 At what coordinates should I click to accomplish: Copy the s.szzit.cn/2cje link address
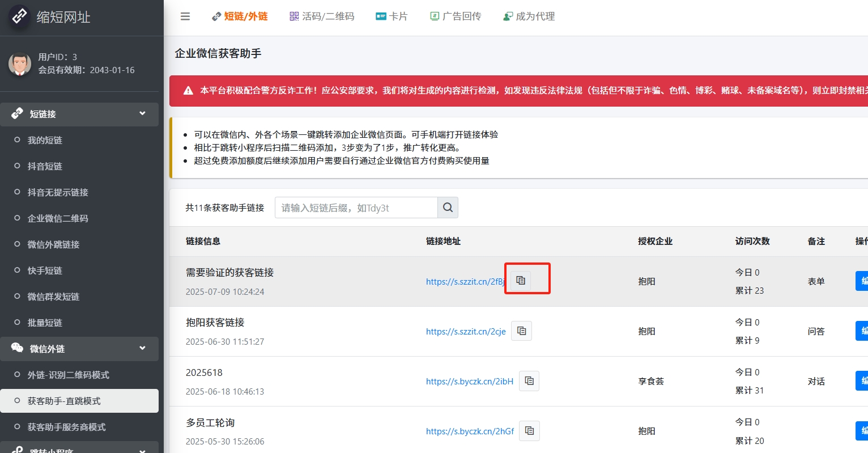pyautogui.click(x=521, y=331)
